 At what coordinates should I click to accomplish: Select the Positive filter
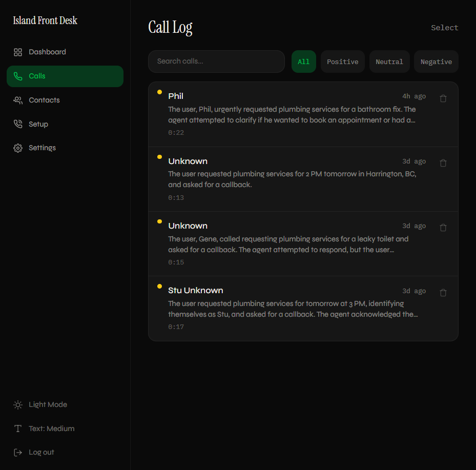coord(342,61)
